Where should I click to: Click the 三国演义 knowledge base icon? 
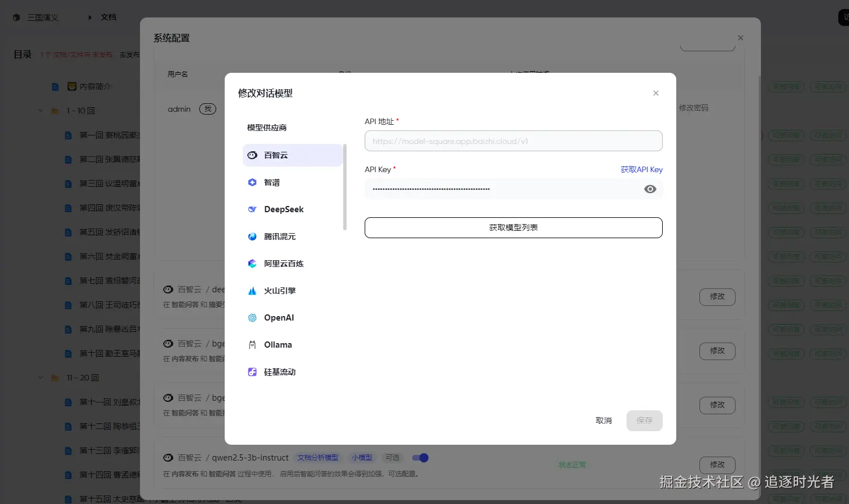tap(16, 17)
